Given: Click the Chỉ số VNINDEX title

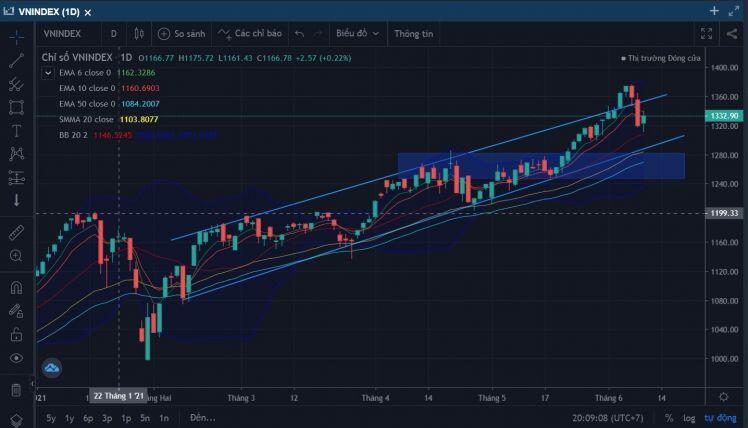Looking at the screenshot, I should click(x=77, y=57).
